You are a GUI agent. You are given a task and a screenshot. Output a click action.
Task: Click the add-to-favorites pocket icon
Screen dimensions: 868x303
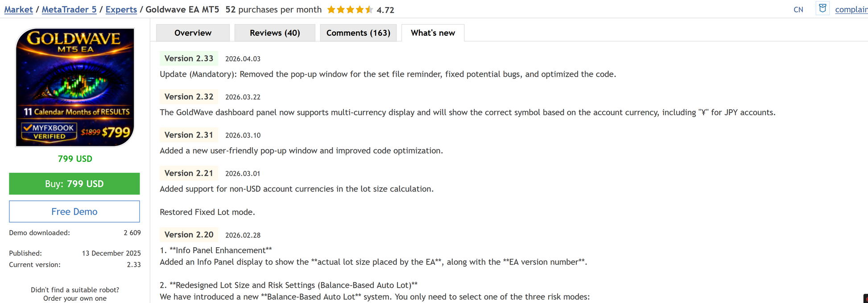[x=823, y=8]
